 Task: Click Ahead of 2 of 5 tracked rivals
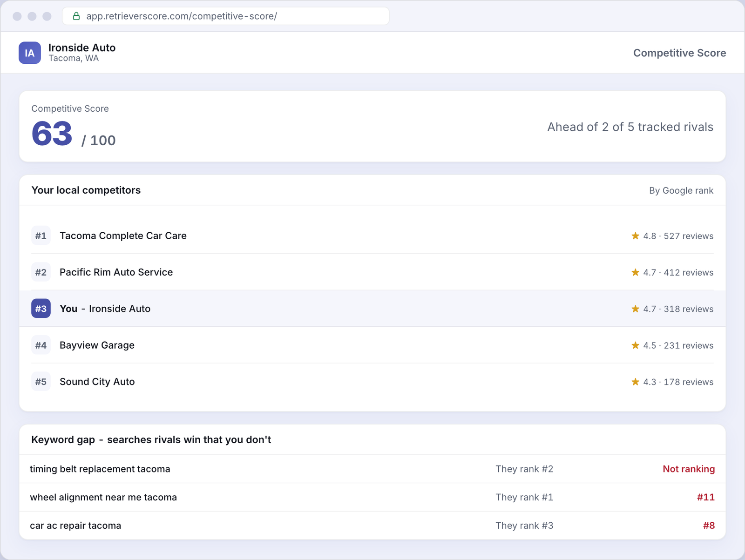pos(630,127)
